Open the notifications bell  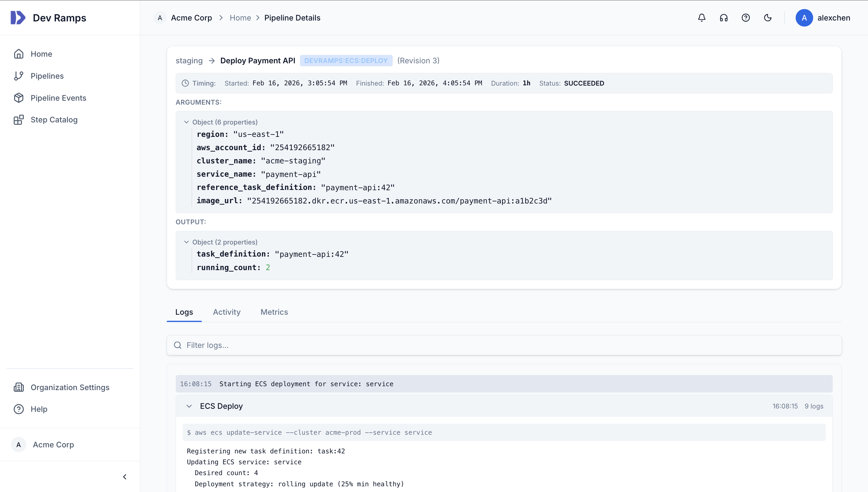click(x=702, y=17)
